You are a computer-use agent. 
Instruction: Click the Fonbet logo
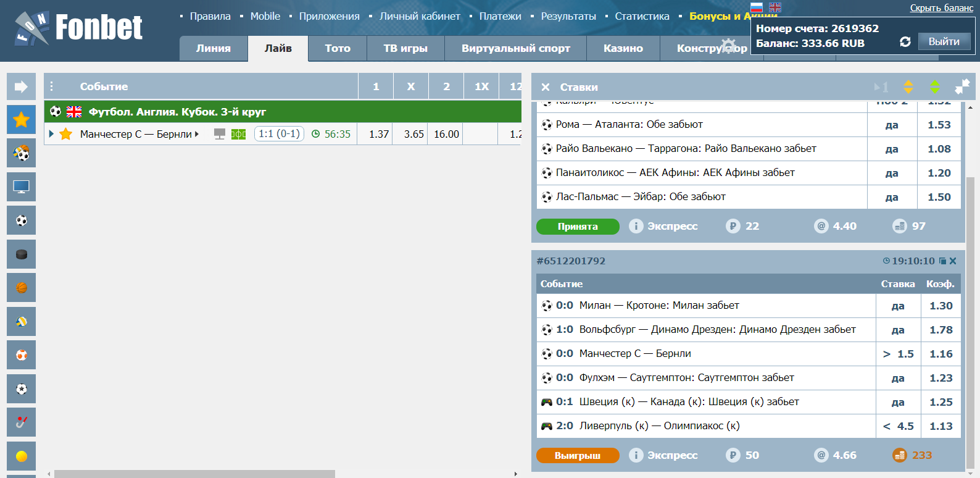[78, 28]
